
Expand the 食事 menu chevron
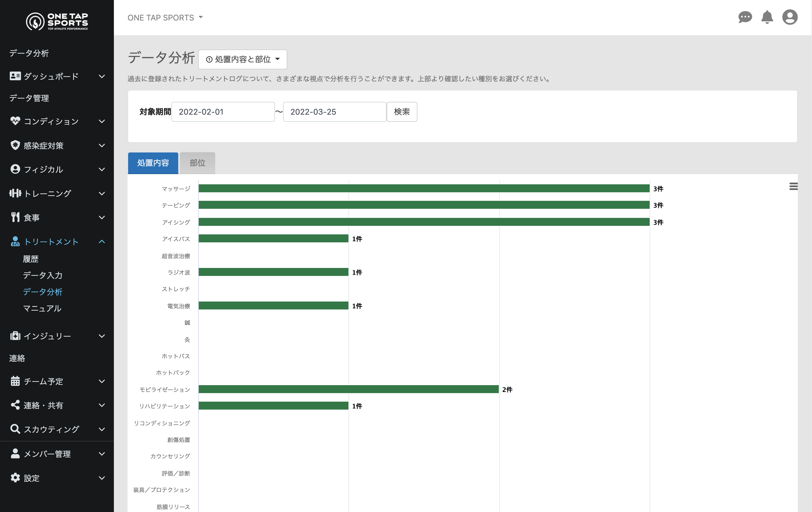point(102,218)
